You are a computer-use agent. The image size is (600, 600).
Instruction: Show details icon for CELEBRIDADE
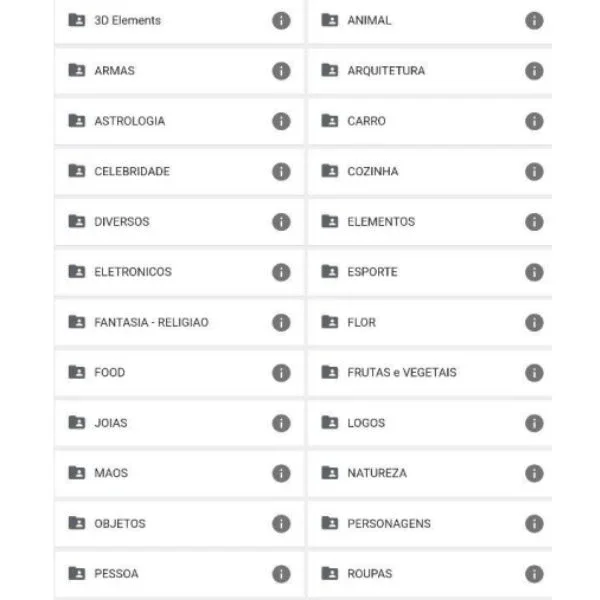[281, 171]
